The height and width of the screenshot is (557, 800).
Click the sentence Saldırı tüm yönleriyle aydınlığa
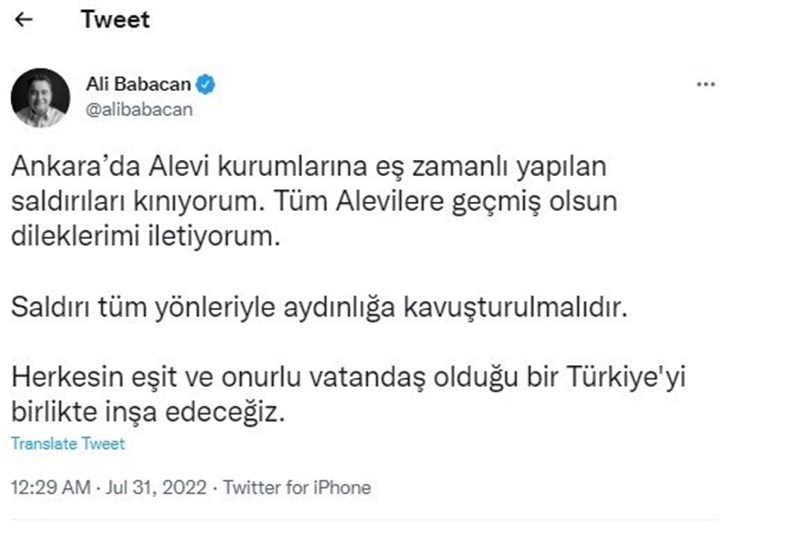pyautogui.click(x=319, y=308)
